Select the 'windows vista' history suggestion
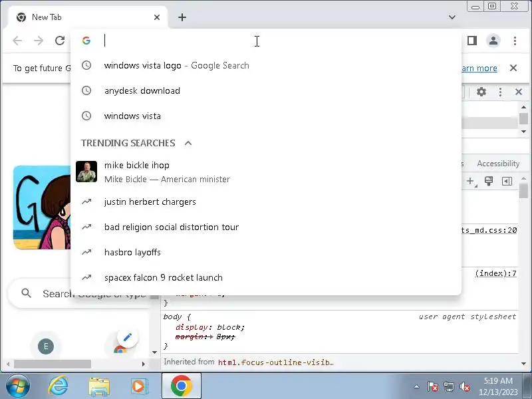Image resolution: width=532 pixels, height=399 pixels. (266, 116)
